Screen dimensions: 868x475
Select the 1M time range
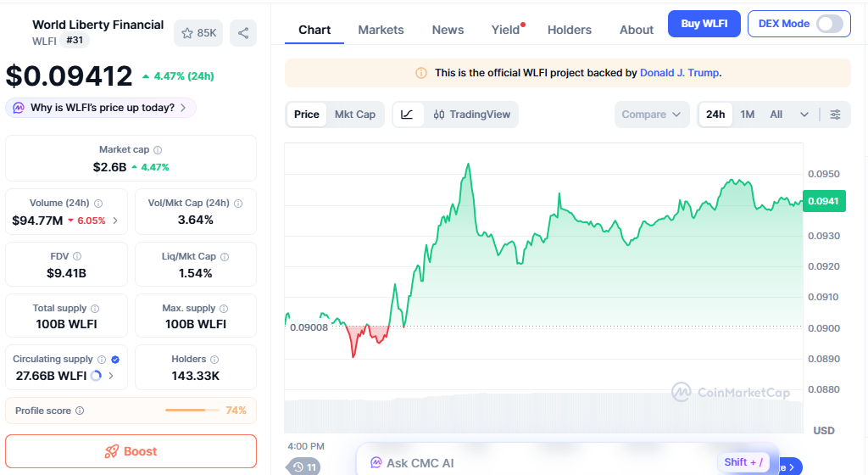(x=748, y=115)
